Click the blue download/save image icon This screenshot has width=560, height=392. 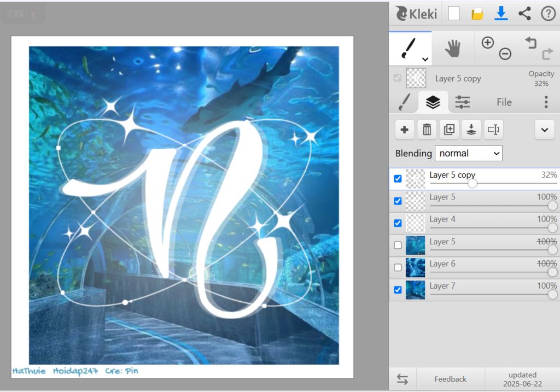coord(501,14)
